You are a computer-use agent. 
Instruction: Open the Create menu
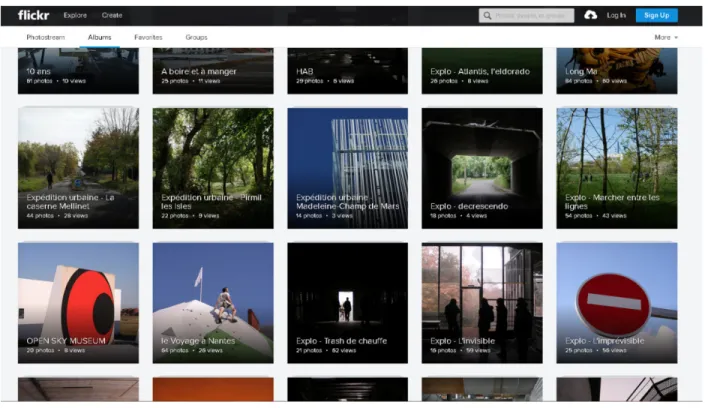click(112, 15)
